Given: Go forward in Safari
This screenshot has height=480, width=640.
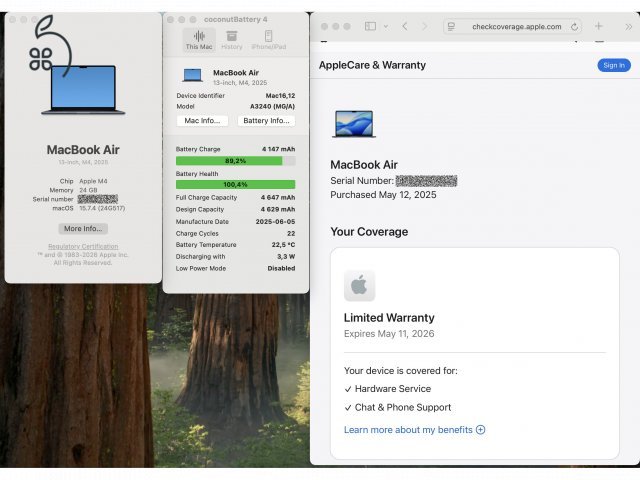Looking at the screenshot, I should click(424, 27).
